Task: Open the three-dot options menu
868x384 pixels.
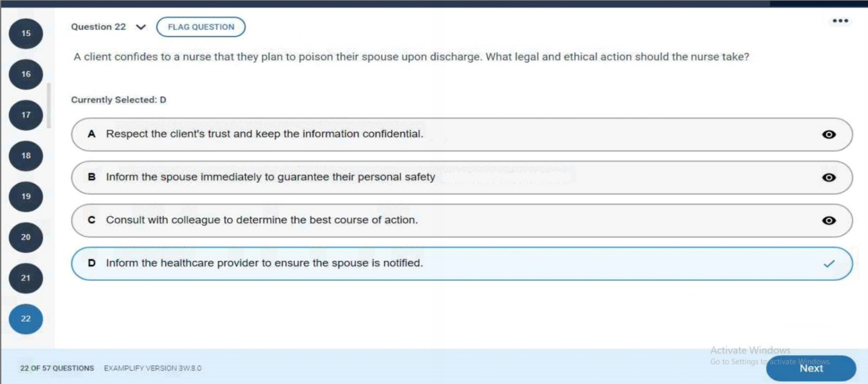Action: [840, 21]
